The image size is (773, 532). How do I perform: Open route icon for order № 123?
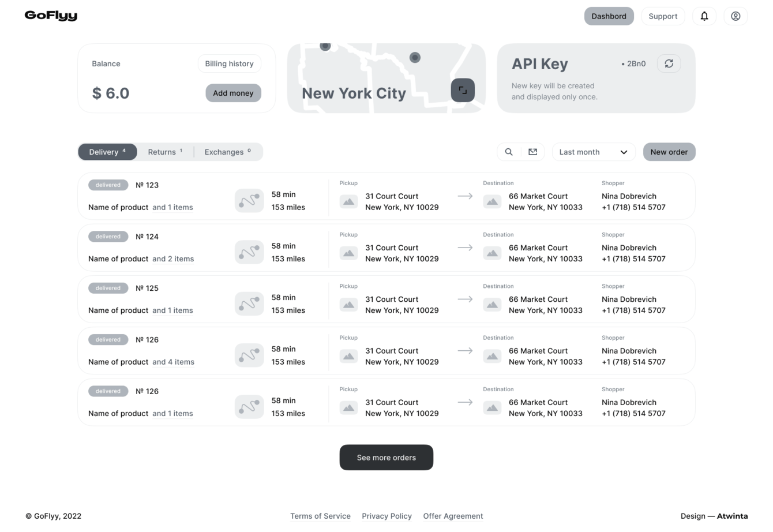[x=249, y=201]
